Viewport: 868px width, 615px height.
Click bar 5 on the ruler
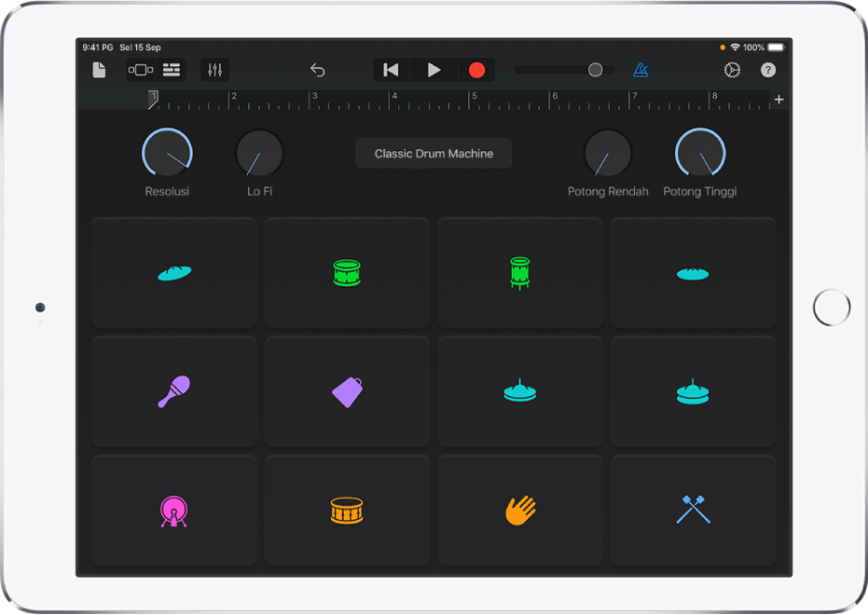(475, 96)
